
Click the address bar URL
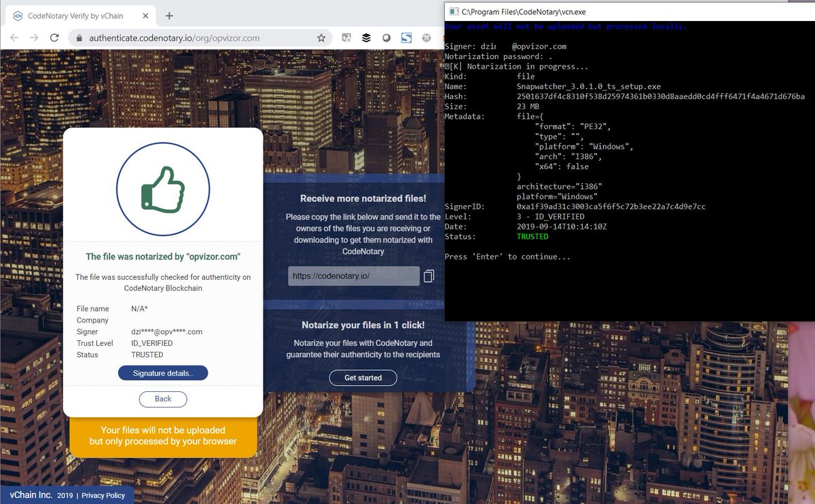coord(174,38)
